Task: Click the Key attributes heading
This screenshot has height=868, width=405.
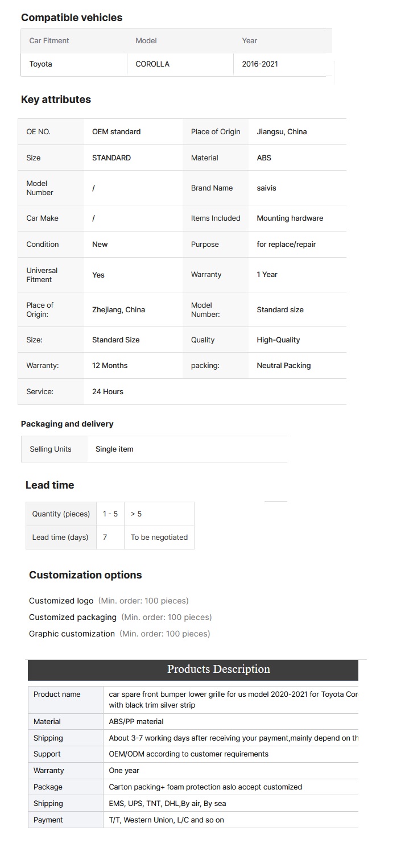Action: coord(56,100)
